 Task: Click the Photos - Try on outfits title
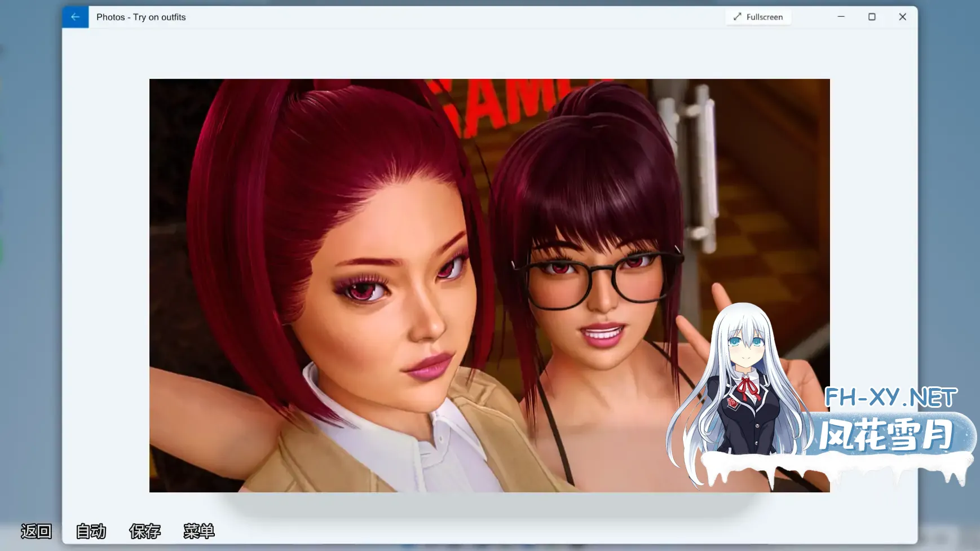pos(141,17)
